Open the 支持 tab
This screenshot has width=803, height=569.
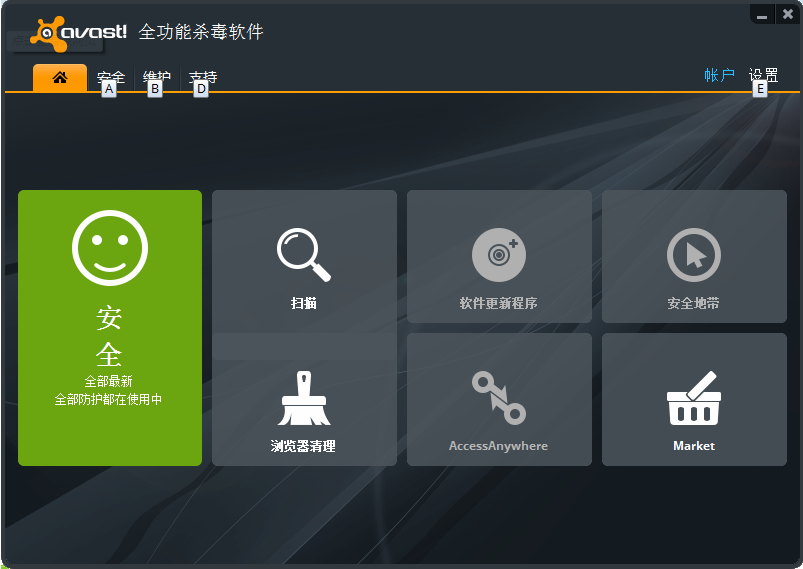[x=203, y=77]
